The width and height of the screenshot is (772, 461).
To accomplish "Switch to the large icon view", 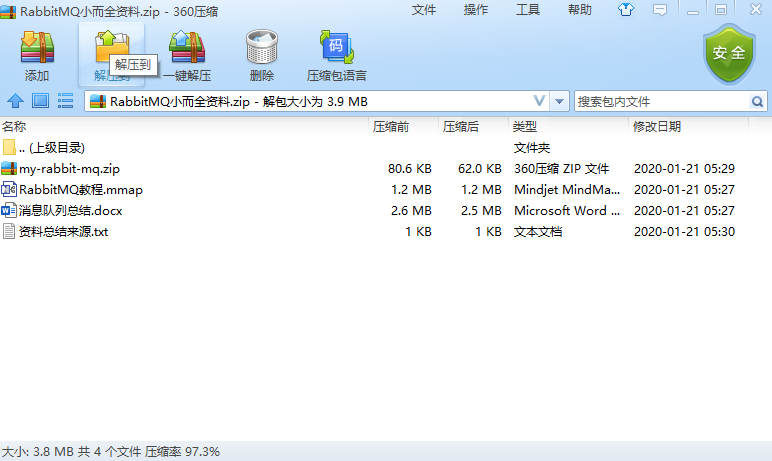I will point(40,101).
